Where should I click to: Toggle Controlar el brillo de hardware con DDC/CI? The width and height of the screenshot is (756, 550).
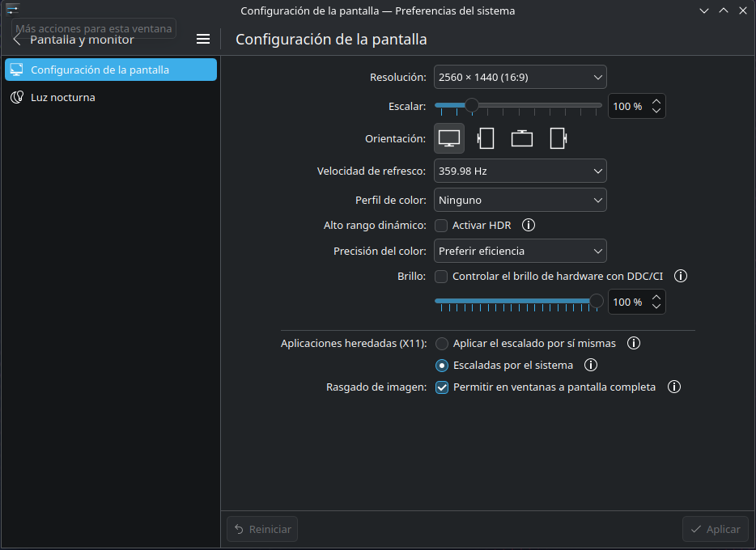pyautogui.click(x=440, y=277)
